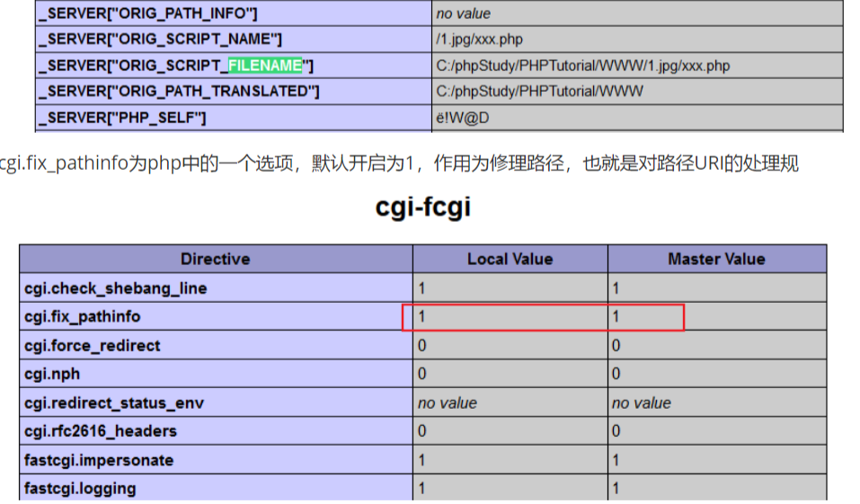Viewport: 860px width, 504px height.
Task: Click the Directive column header
Action: [x=216, y=259]
